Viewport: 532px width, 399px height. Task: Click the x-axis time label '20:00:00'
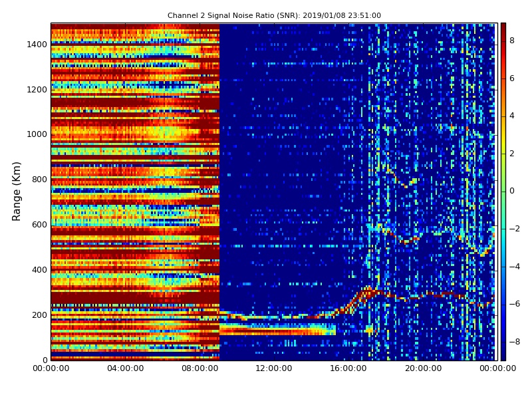(x=423, y=368)
